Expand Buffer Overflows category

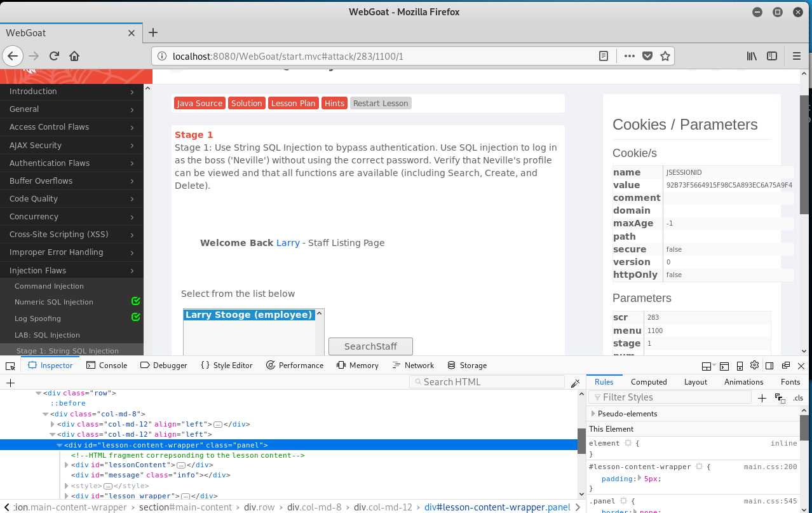coord(72,181)
